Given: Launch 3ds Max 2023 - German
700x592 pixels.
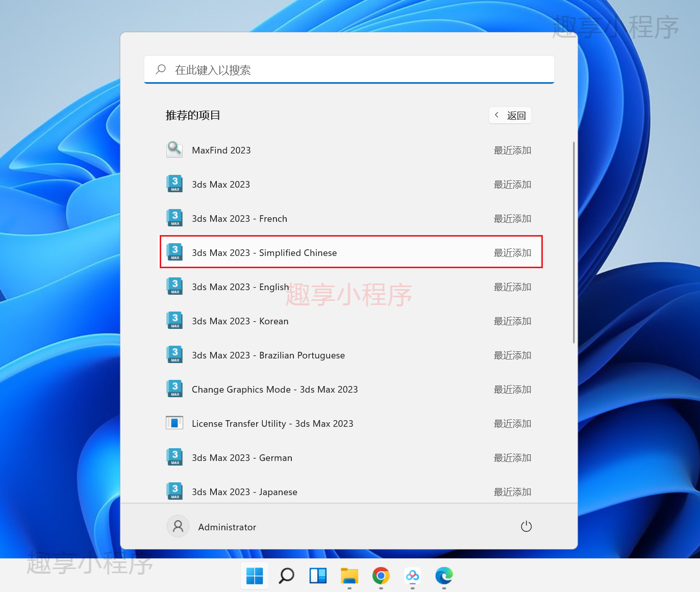Looking at the screenshot, I should (351, 457).
